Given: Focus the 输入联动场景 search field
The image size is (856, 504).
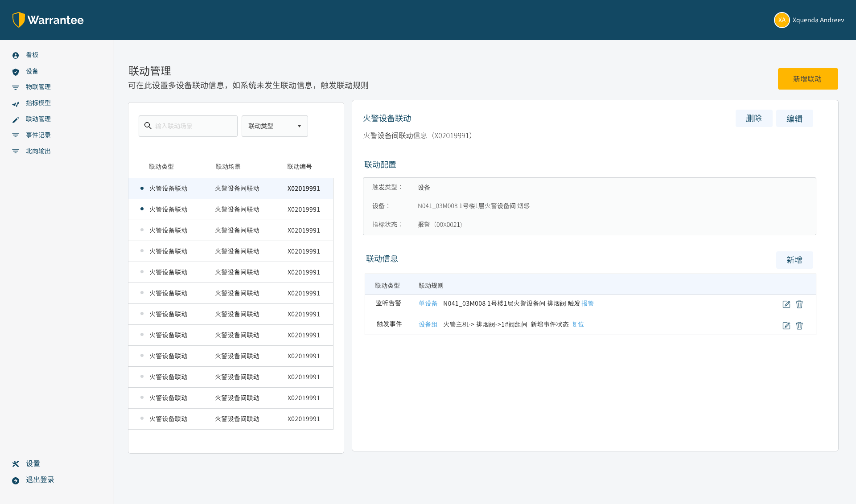Looking at the screenshot, I should pyautogui.click(x=188, y=126).
